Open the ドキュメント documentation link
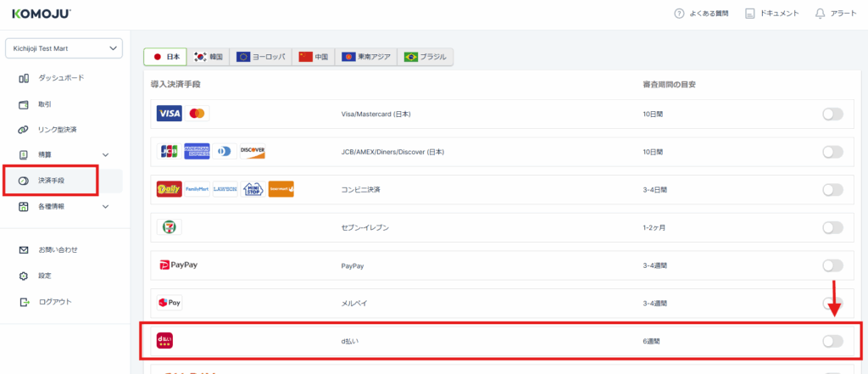 771,14
